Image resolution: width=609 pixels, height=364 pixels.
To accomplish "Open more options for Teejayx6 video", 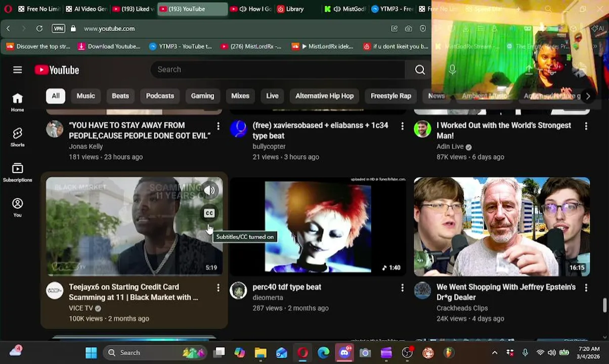I will [218, 288].
